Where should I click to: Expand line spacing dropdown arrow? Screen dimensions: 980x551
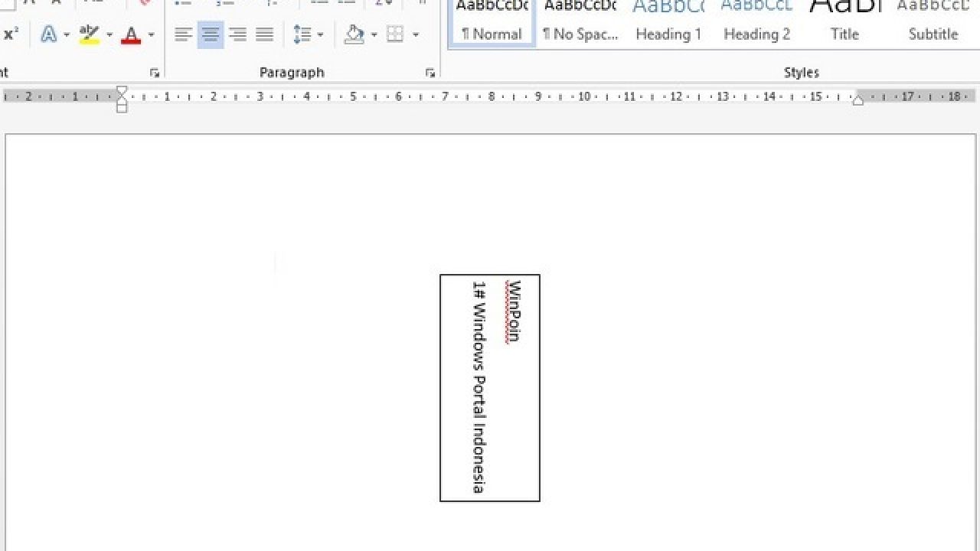point(320,34)
